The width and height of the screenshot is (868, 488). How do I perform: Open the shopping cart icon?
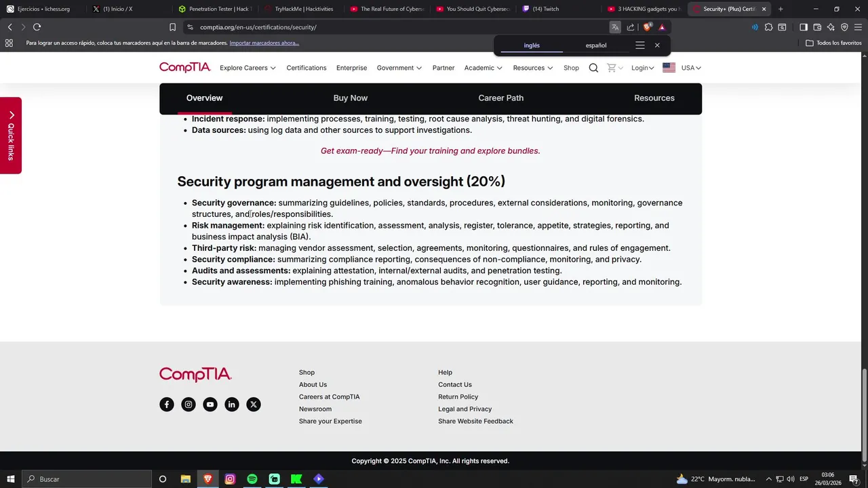point(611,68)
